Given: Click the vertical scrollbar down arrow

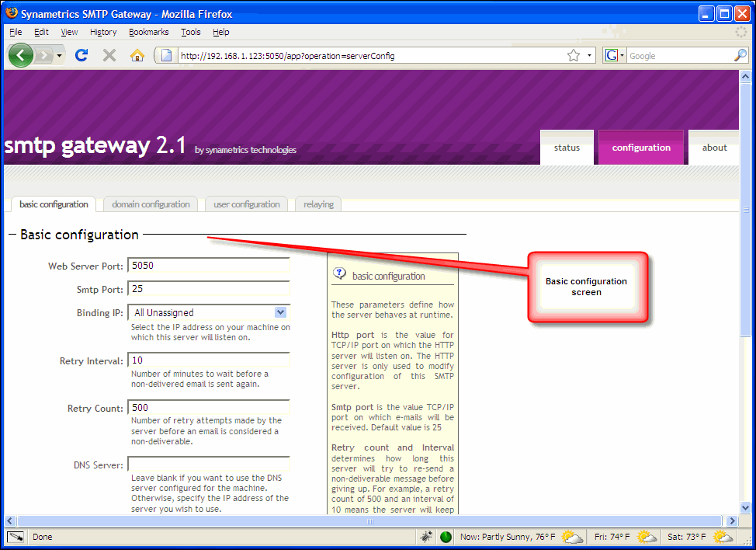Looking at the screenshot, I should point(745,507).
